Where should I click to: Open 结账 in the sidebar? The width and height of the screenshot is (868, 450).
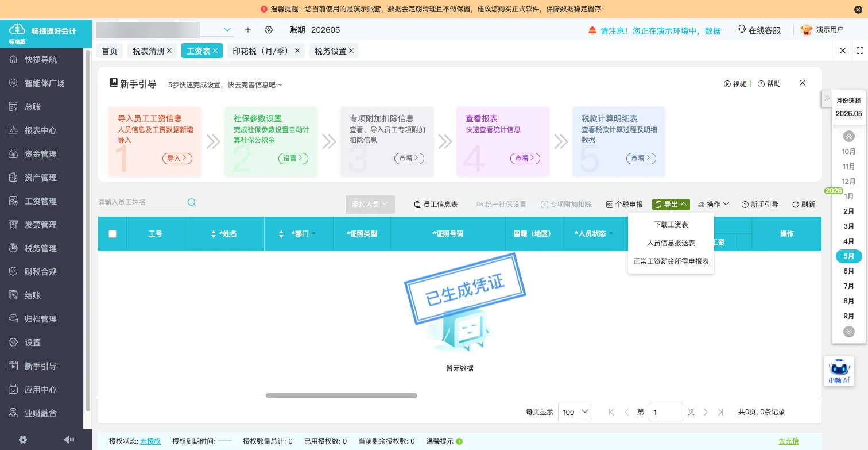coord(33,295)
